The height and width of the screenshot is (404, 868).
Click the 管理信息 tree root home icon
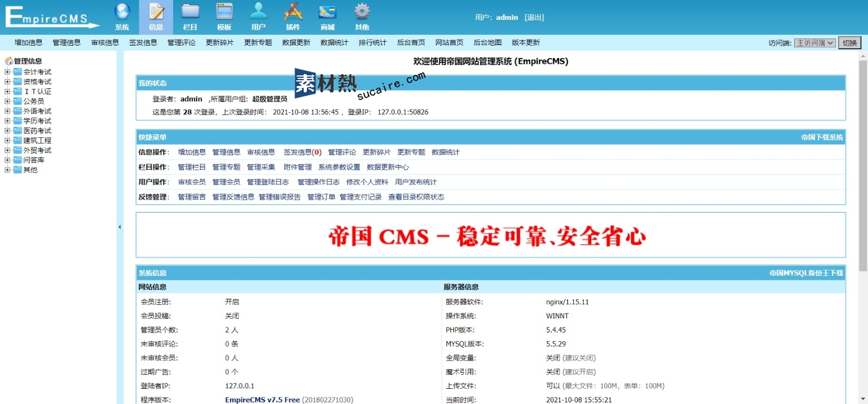[x=9, y=61]
